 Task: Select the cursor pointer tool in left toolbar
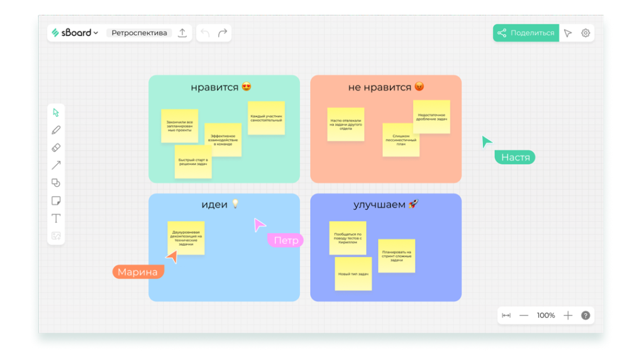coord(56,112)
